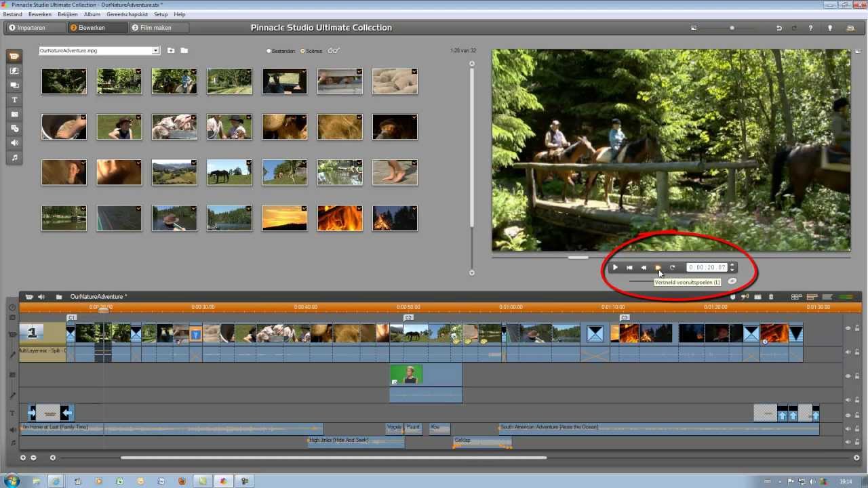868x488 pixels.
Task: Switch to Timeline view icon
Action: 812,297
